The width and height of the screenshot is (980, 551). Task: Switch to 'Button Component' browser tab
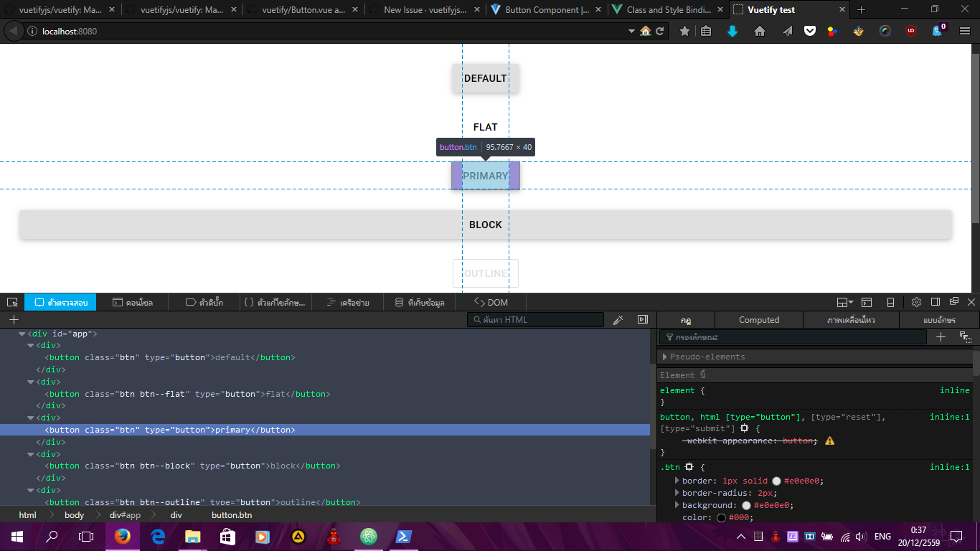[x=547, y=9]
